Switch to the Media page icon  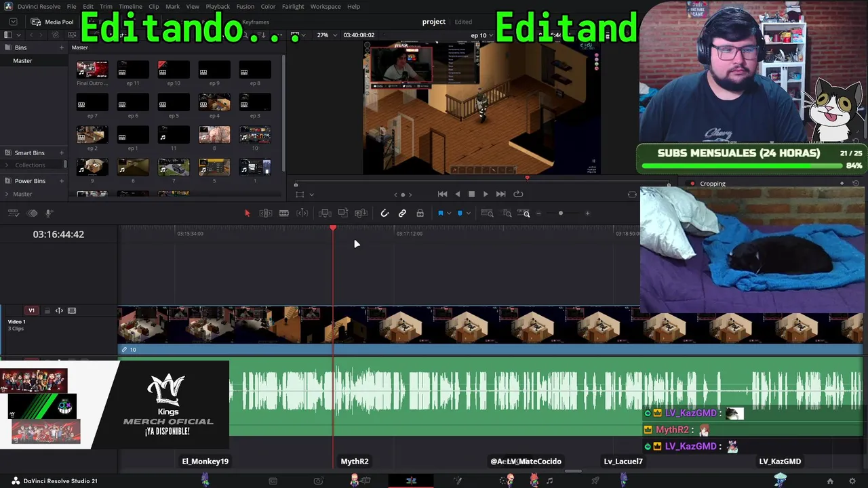pos(273,481)
